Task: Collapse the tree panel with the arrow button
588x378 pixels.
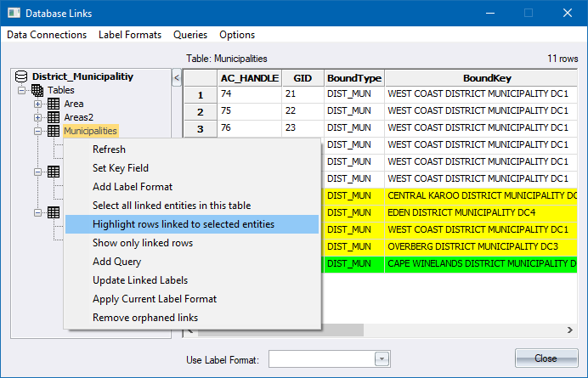Action: point(176,78)
